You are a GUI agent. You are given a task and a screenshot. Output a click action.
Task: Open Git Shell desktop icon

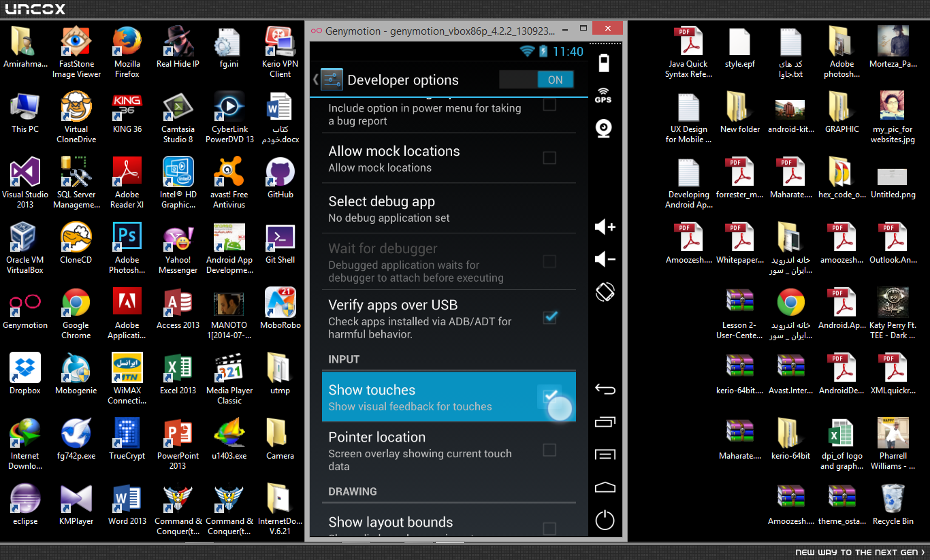tap(280, 238)
